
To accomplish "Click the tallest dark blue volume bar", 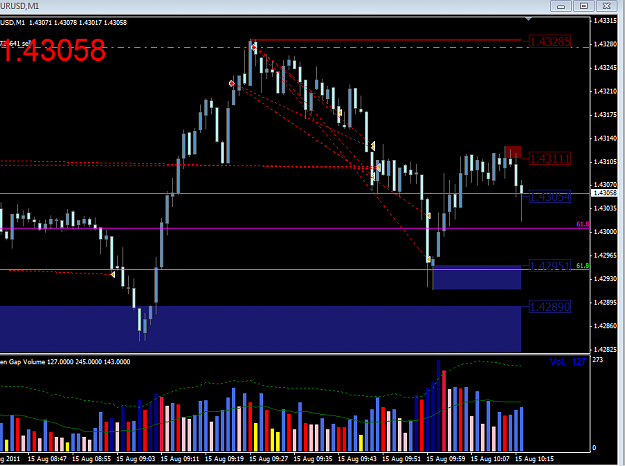I will coord(438,405).
